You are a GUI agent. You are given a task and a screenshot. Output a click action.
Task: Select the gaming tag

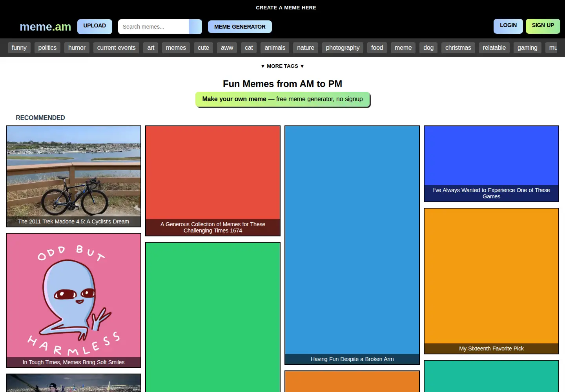(x=527, y=48)
